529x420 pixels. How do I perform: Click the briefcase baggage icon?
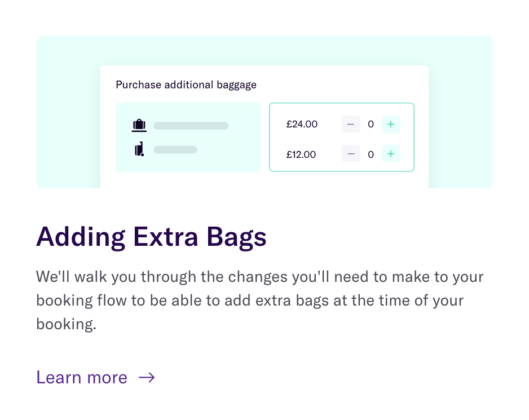click(x=139, y=125)
